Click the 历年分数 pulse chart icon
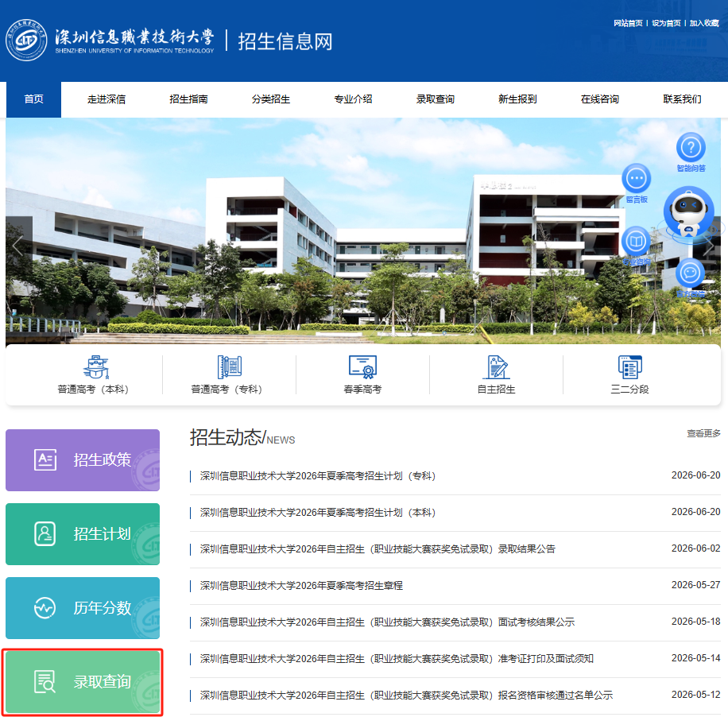Screen dimensions: 728x717 click(x=45, y=607)
